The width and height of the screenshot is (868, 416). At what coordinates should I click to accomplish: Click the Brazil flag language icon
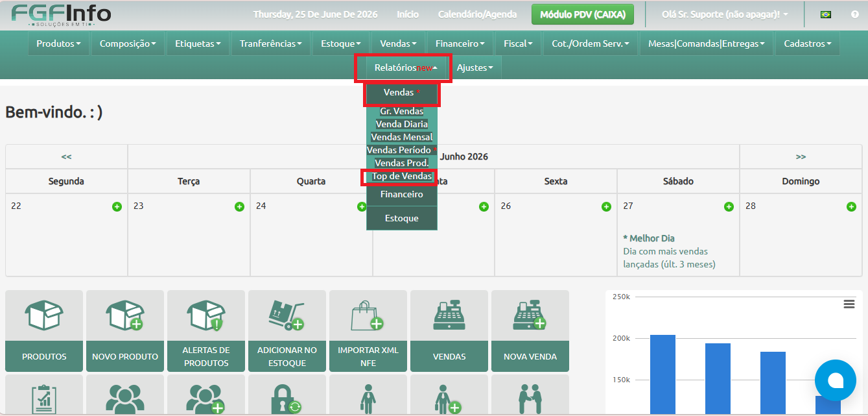coord(825,14)
